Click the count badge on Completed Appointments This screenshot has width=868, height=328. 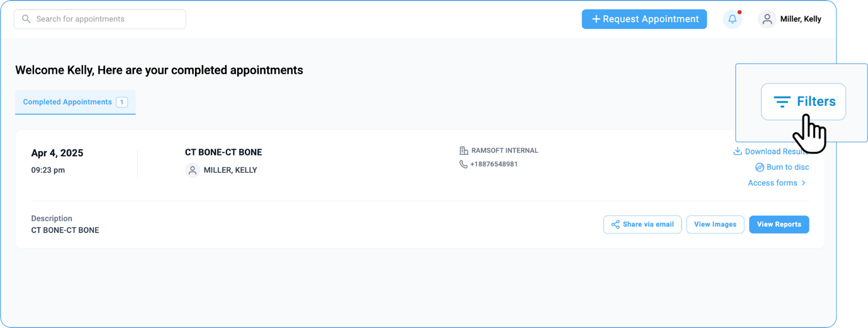click(x=121, y=102)
